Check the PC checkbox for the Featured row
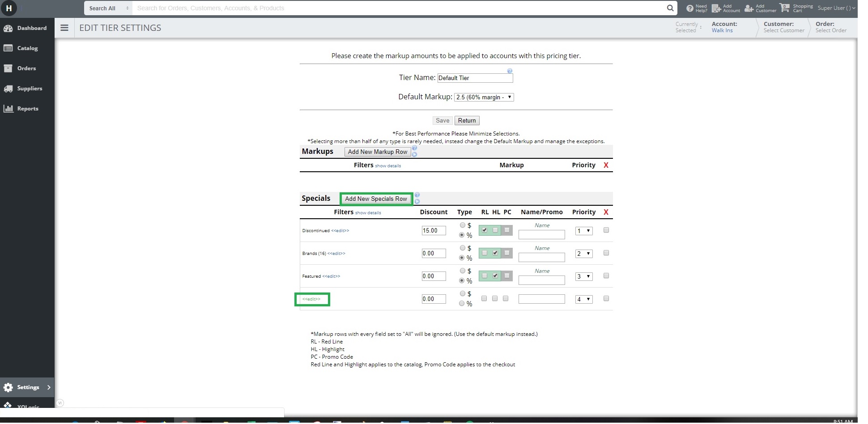868x424 pixels. pos(507,276)
